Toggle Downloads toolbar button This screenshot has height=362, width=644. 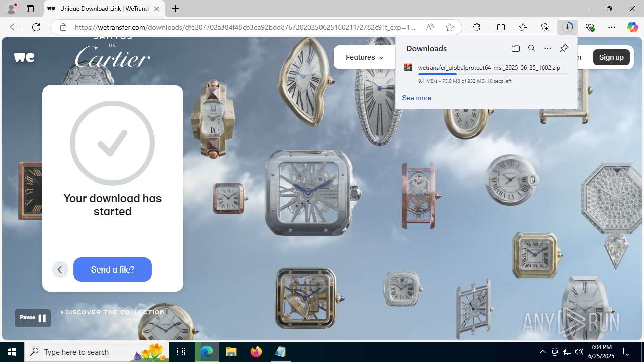point(568,27)
